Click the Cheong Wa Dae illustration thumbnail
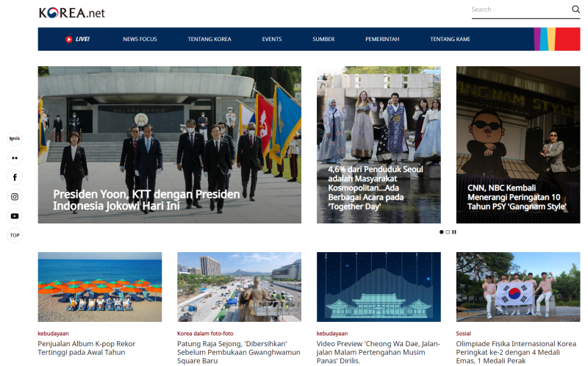Viewport: 588px width, 366px height. (379, 287)
